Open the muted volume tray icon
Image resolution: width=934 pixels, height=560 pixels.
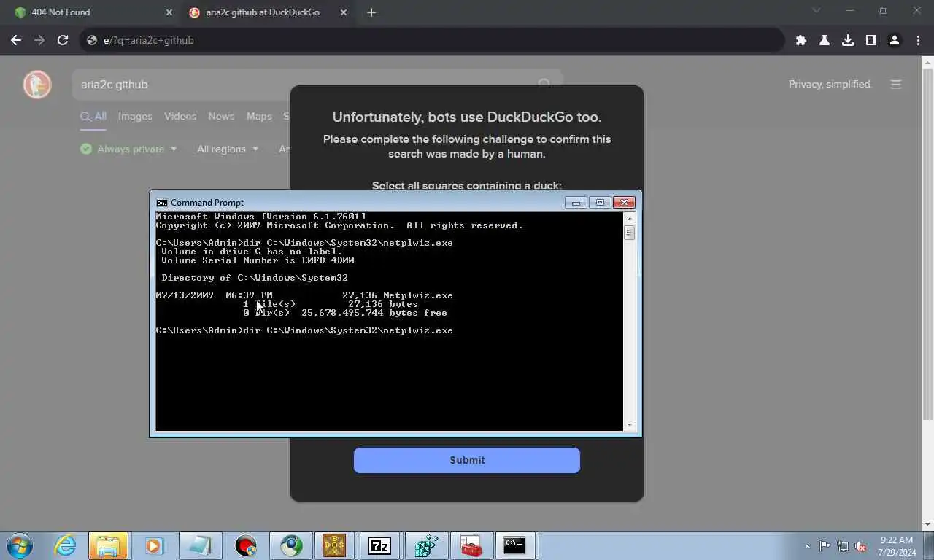pyautogui.click(x=861, y=546)
